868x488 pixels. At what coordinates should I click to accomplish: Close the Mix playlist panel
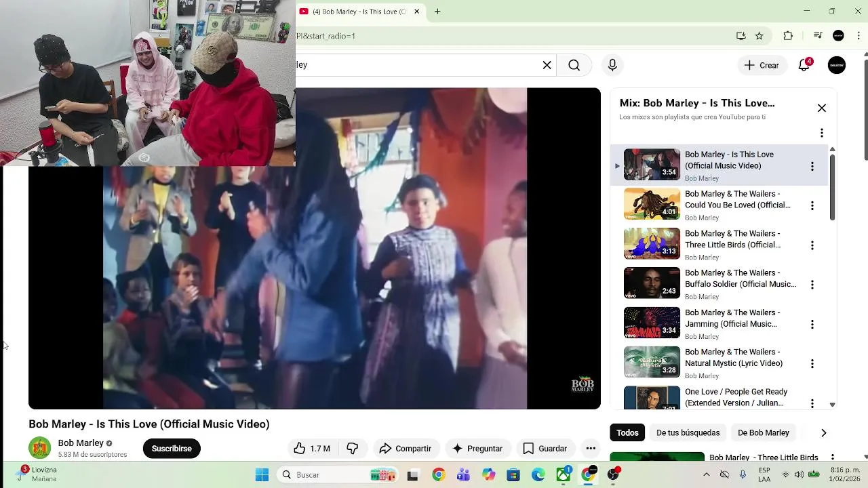coord(822,108)
